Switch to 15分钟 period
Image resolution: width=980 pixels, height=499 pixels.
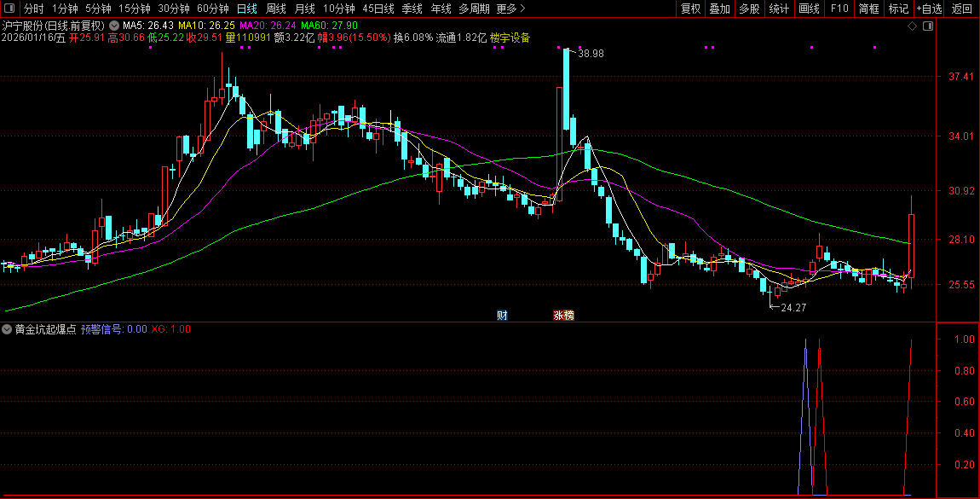point(135,9)
